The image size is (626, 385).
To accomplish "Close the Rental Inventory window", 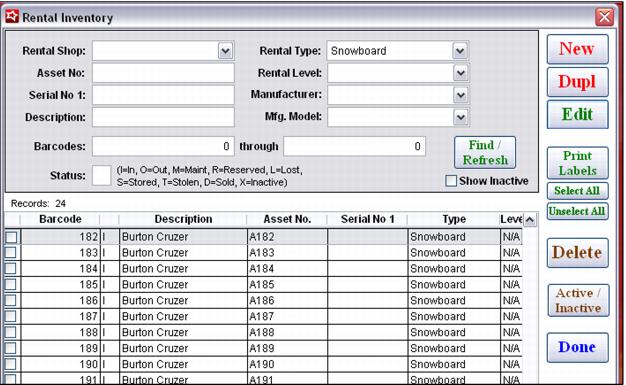I will click(604, 17).
